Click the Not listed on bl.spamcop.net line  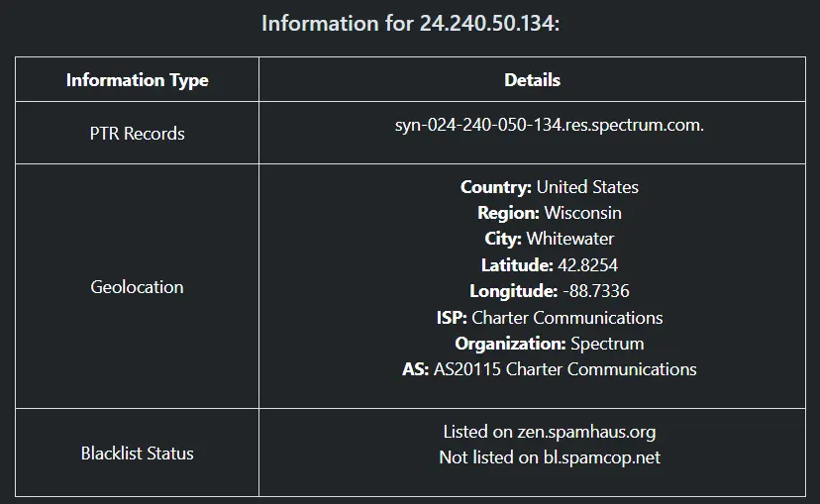(549, 457)
